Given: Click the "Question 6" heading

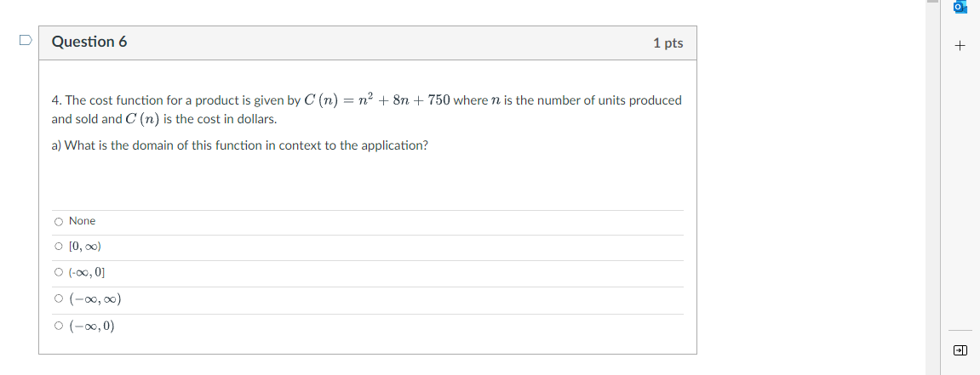Looking at the screenshot, I should [x=89, y=42].
